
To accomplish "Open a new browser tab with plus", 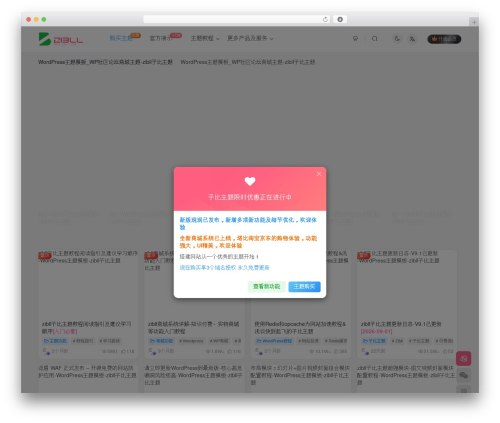I will coord(474,22).
